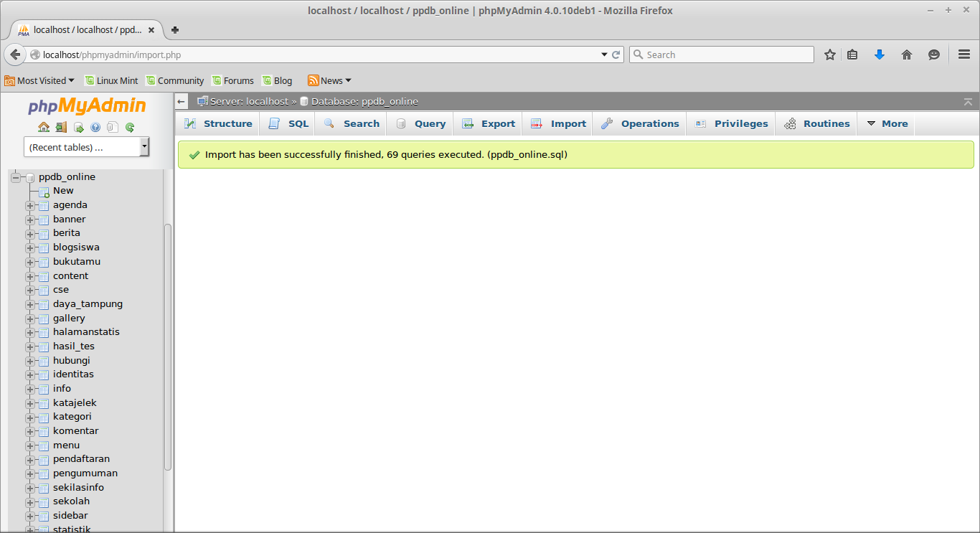The height and width of the screenshot is (533, 980).
Task: Open the Firefox hamburger menu
Action: [x=964, y=55]
